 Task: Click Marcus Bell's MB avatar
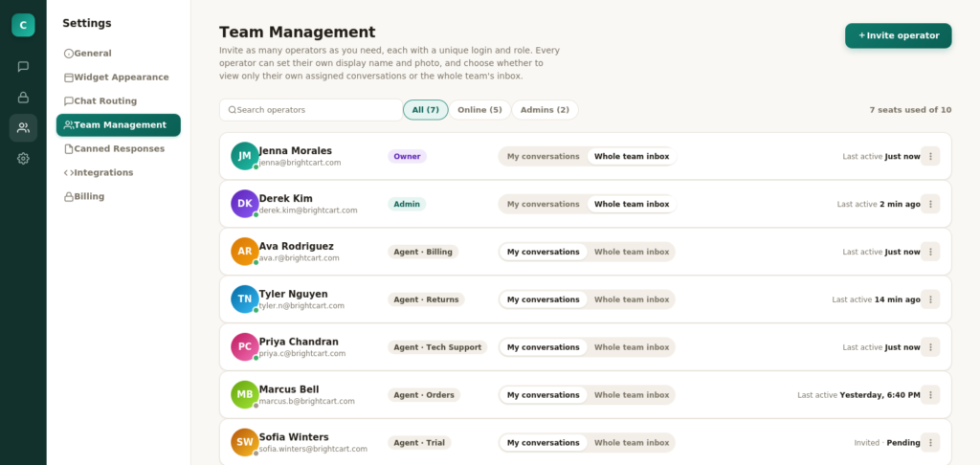(244, 395)
